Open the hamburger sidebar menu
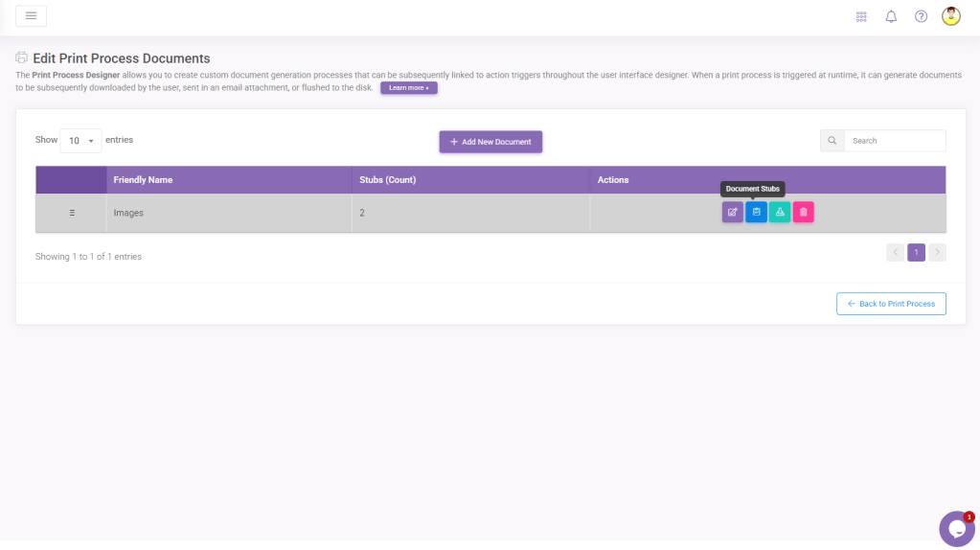 click(x=31, y=16)
